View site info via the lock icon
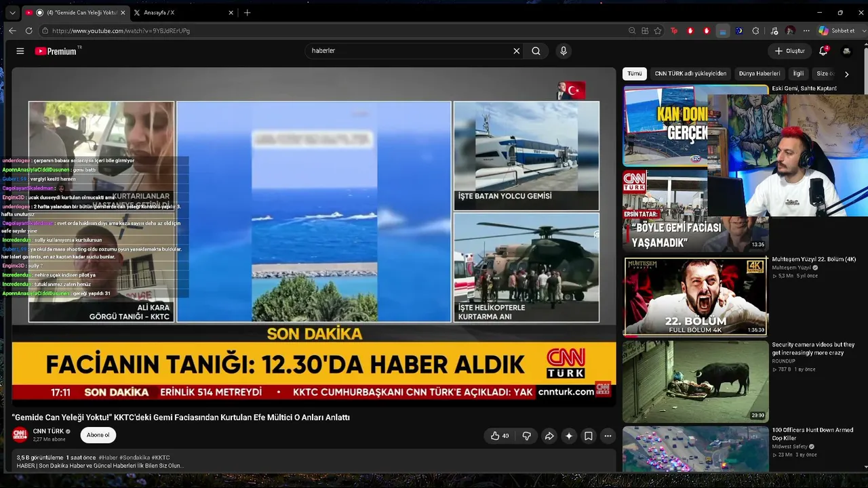Screen dimensions: 868x488 click(45, 30)
